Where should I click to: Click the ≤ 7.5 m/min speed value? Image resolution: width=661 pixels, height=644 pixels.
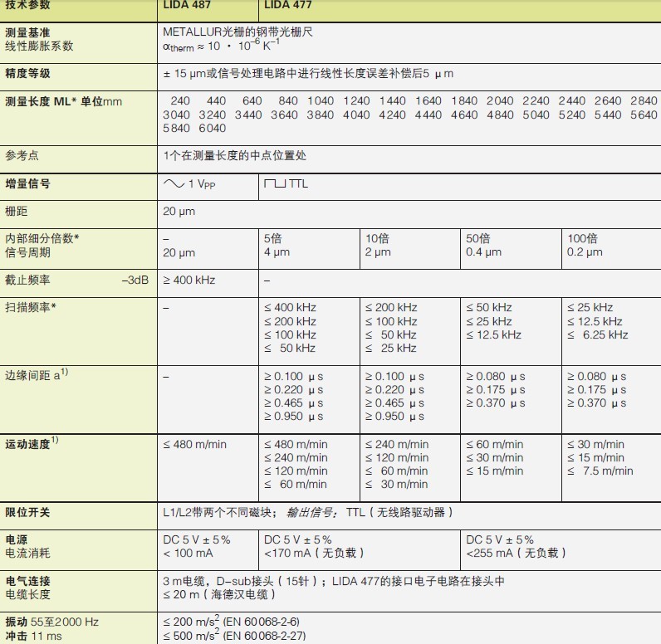tap(600, 471)
